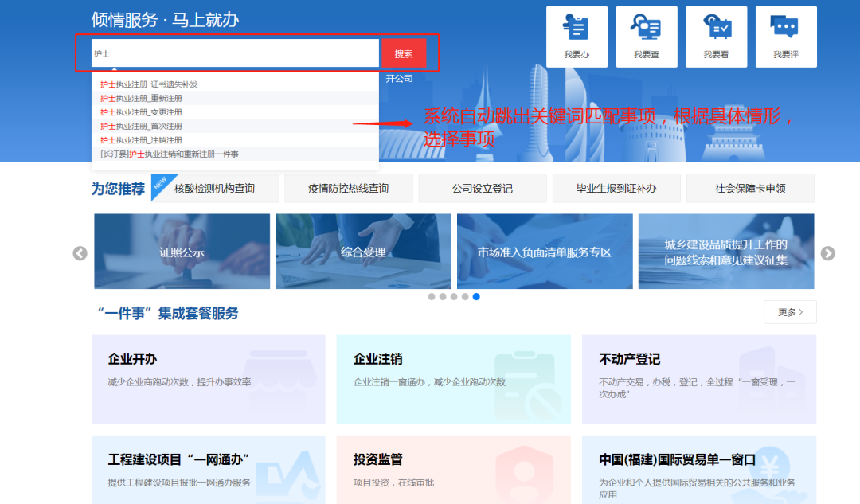Open the 我要办 service icon
The width and height of the screenshot is (860, 504).
pyautogui.click(x=577, y=37)
